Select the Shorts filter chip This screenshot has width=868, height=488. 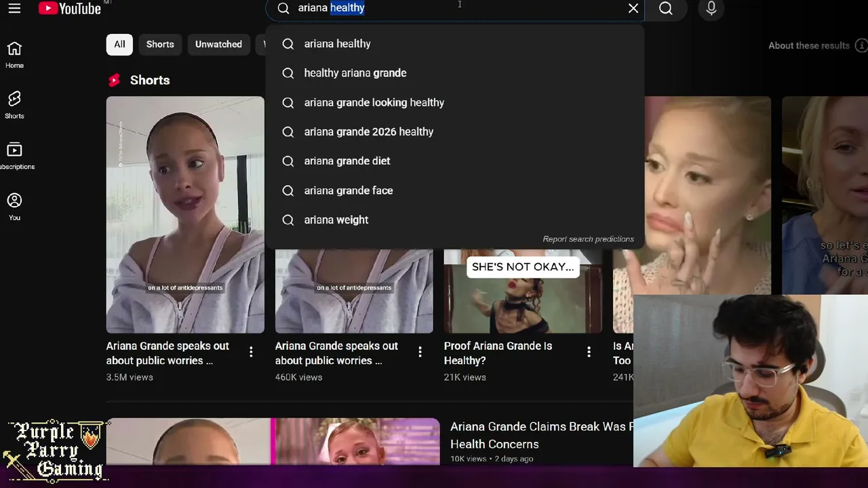click(x=160, y=44)
